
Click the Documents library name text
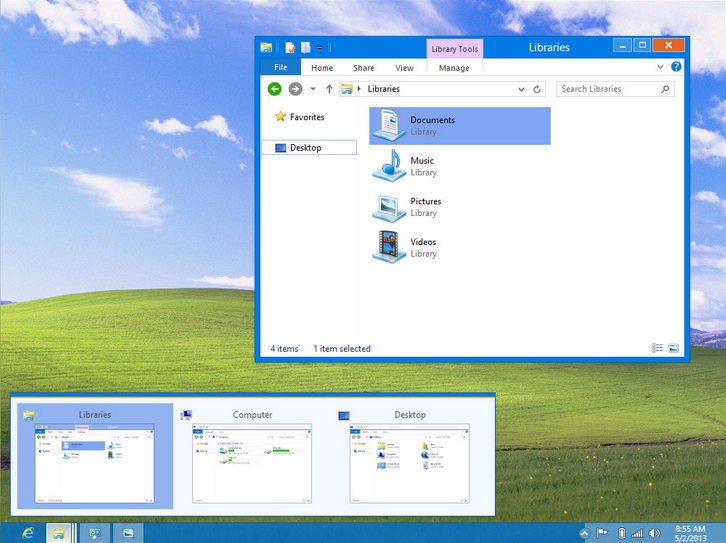pos(432,120)
